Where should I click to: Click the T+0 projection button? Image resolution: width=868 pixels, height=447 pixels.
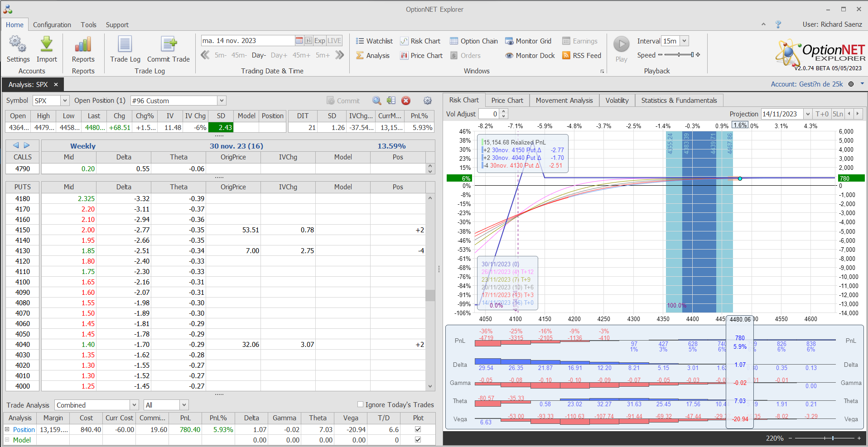(x=822, y=114)
